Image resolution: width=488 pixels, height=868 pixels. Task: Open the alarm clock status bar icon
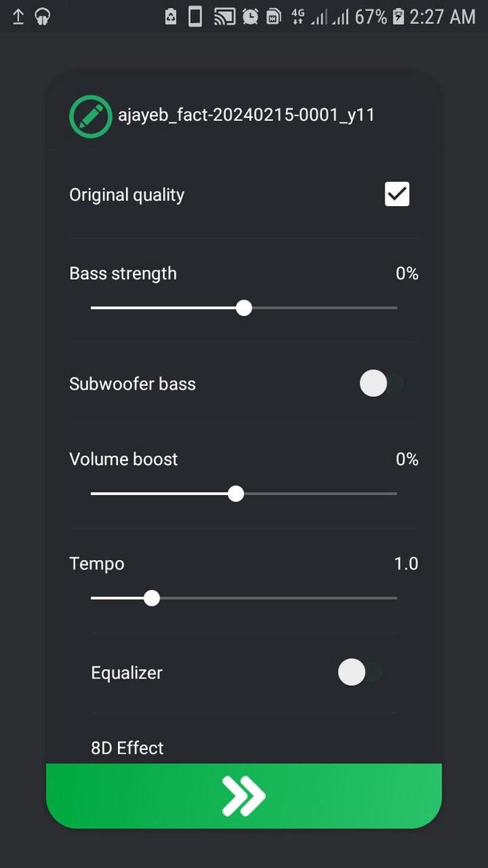pyautogui.click(x=248, y=16)
